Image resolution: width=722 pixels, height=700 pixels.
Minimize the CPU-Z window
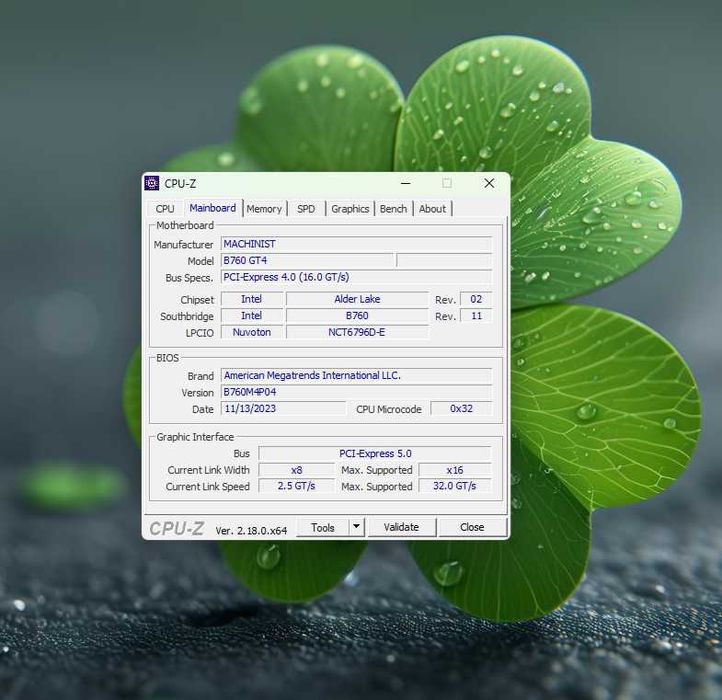tap(406, 183)
